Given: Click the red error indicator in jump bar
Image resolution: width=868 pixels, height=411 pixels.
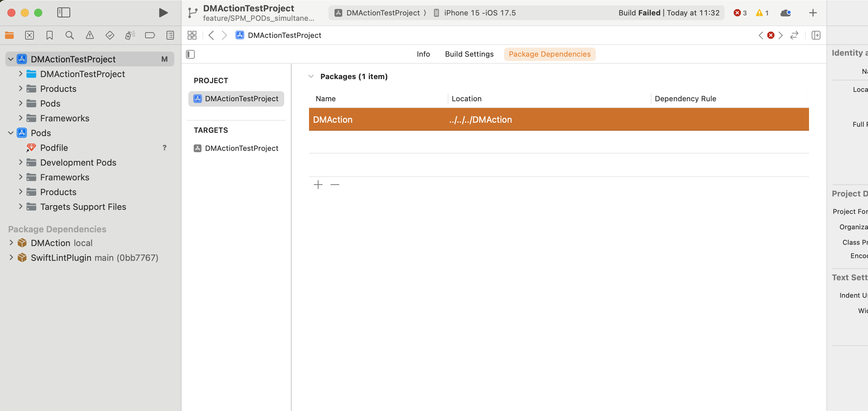Looking at the screenshot, I should (770, 35).
